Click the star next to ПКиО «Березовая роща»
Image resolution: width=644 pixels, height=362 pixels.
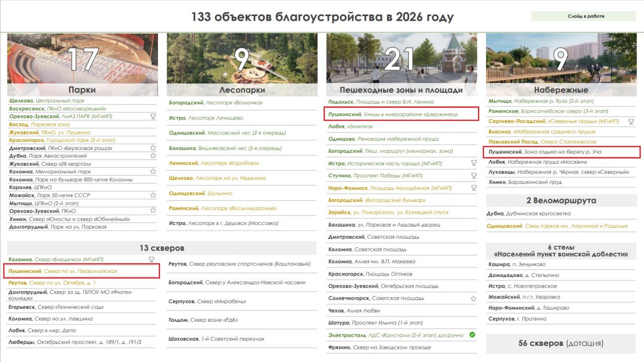153,148
